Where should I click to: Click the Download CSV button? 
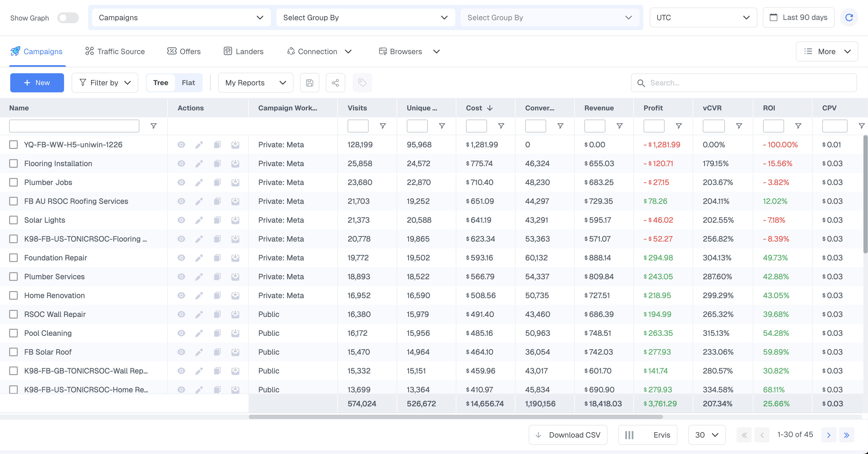pos(568,435)
